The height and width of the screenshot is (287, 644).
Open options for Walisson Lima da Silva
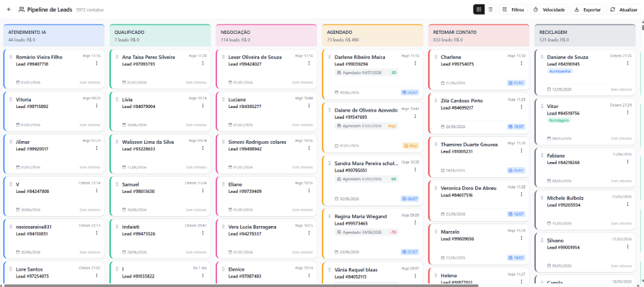[203, 148]
